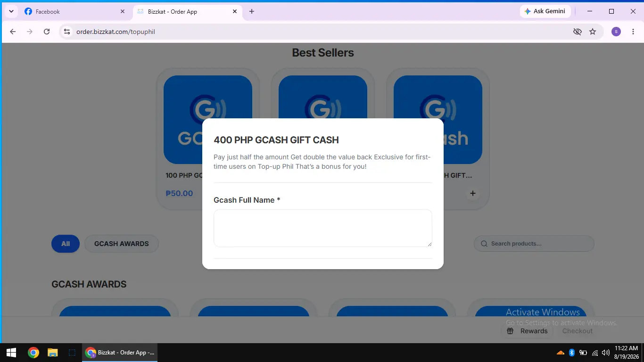Click the 400 PHP GCASH GIFT CASH title
The height and width of the screenshot is (362, 644).
[276, 140]
